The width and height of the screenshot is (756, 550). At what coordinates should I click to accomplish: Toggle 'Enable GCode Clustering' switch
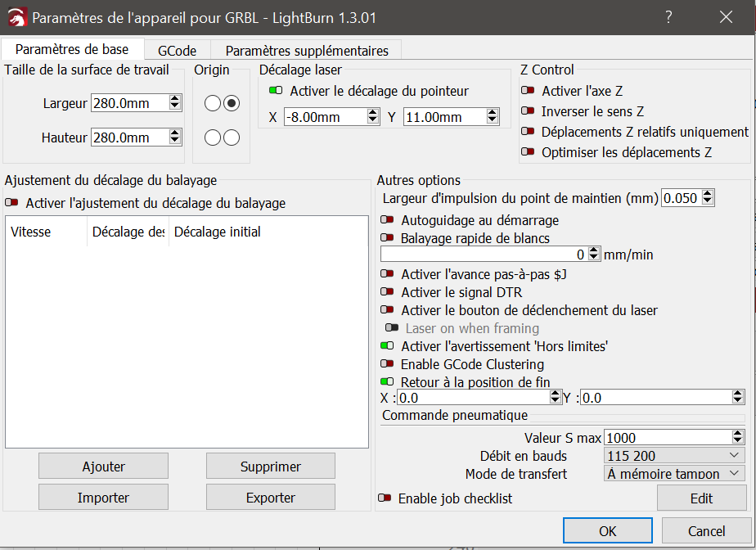[387, 364]
